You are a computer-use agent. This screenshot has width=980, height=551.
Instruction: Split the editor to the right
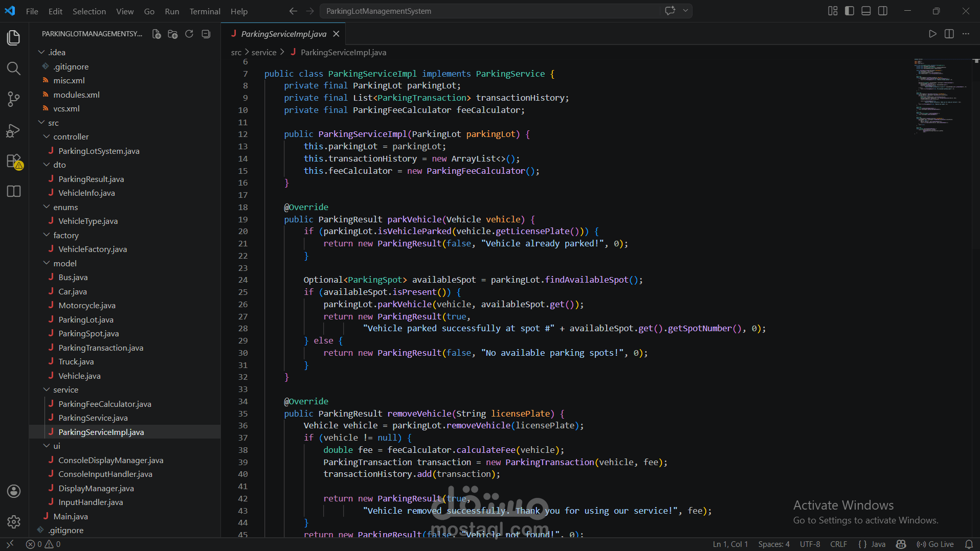click(949, 34)
